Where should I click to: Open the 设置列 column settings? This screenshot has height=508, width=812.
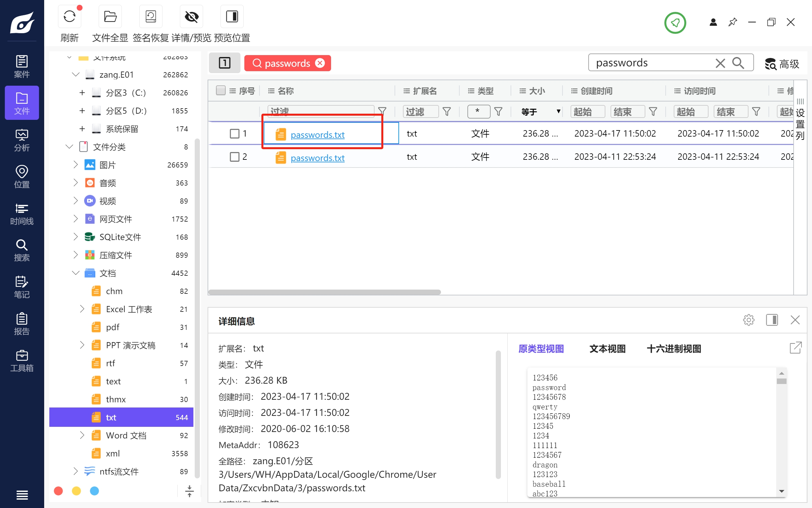pos(800,120)
